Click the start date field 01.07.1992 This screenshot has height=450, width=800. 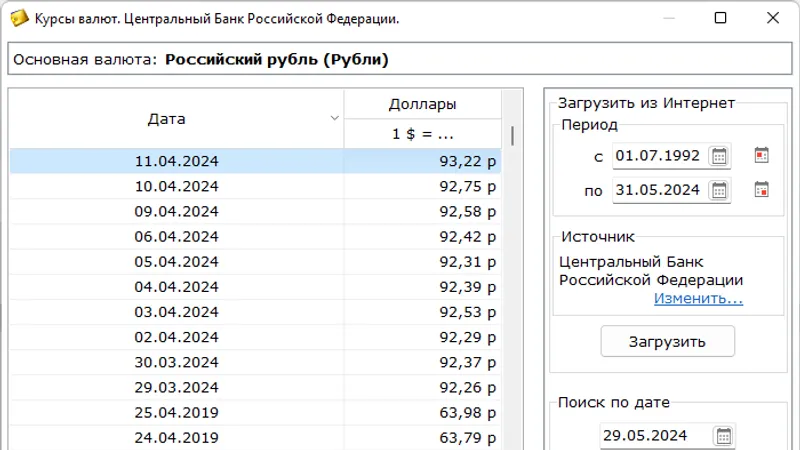pos(660,156)
